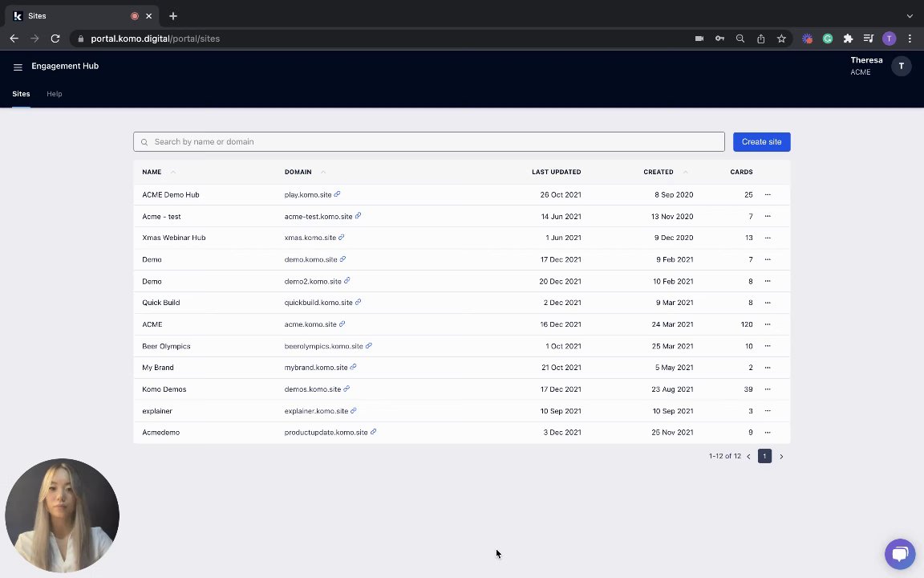The width and height of the screenshot is (924, 578).
Task: Open link icon next to acme.komo.site
Action: click(342, 324)
